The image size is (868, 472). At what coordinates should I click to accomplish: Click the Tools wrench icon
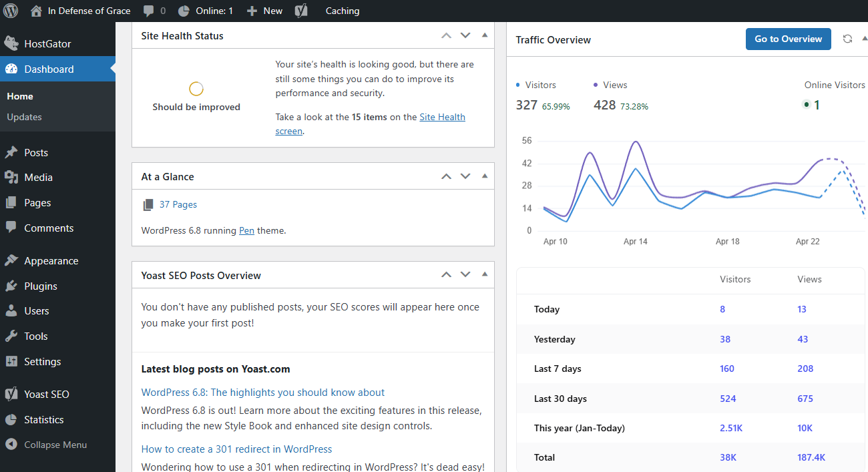(x=11, y=336)
